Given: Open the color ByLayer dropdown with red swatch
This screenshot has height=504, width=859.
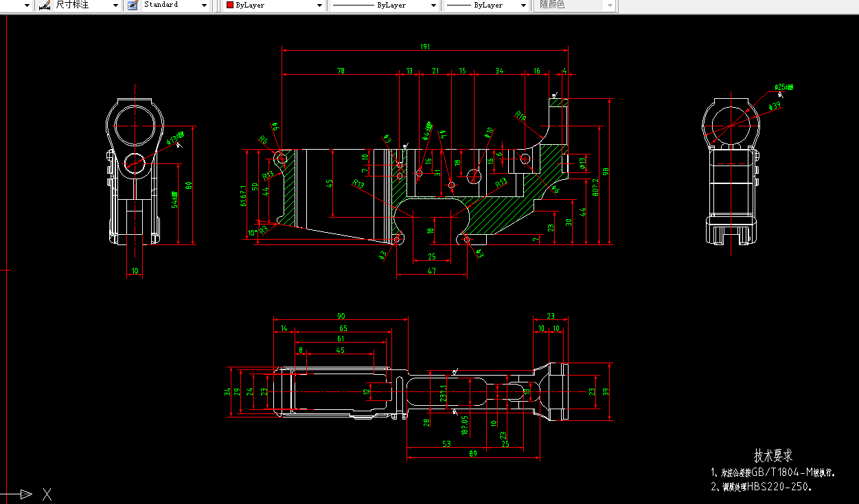Looking at the screenshot, I should 320,5.
